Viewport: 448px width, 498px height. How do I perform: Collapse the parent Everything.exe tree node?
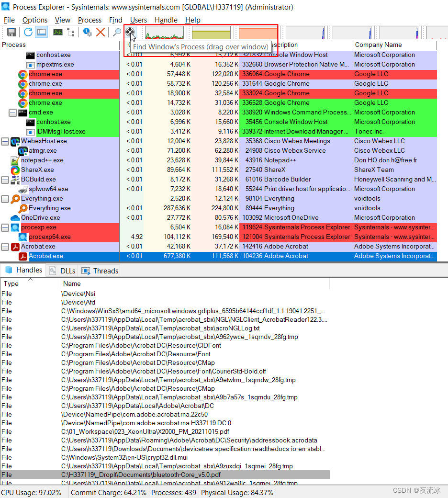tap(5, 199)
